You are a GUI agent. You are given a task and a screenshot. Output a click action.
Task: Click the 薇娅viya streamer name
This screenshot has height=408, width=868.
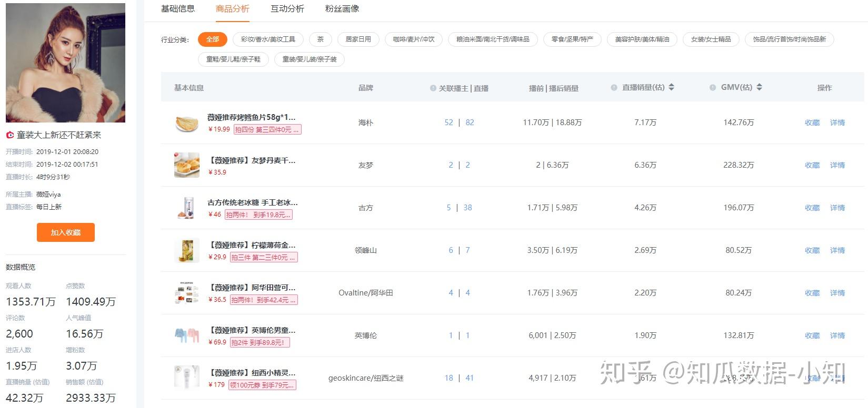point(48,195)
